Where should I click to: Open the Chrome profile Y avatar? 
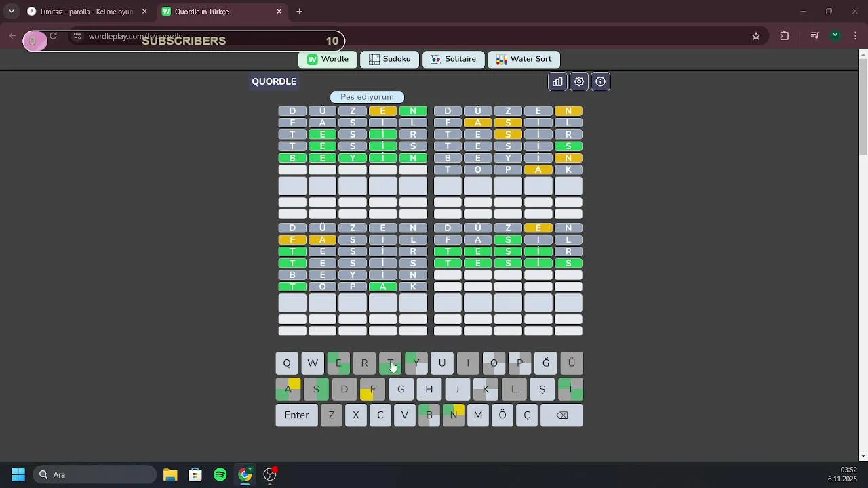(835, 36)
